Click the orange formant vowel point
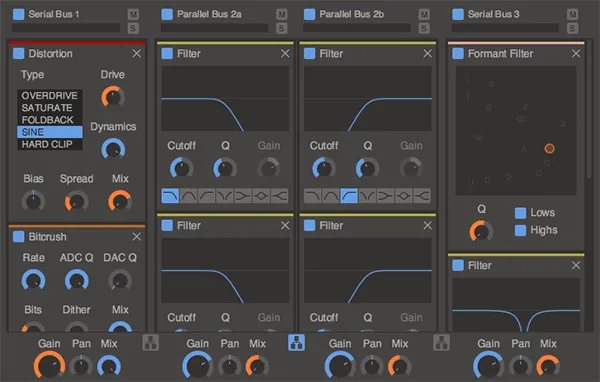This screenshot has width=600, height=382. click(549, 149)
